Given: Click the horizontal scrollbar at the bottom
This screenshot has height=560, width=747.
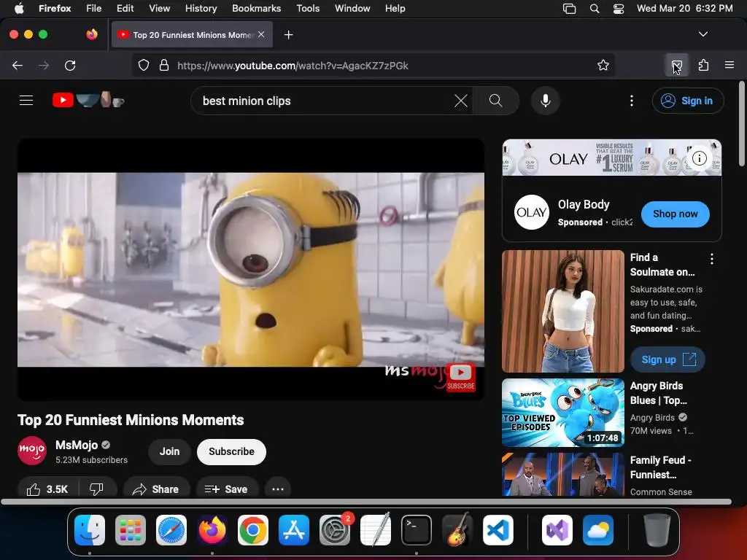Looking at the screenshot, I should (x=366, y=502).
